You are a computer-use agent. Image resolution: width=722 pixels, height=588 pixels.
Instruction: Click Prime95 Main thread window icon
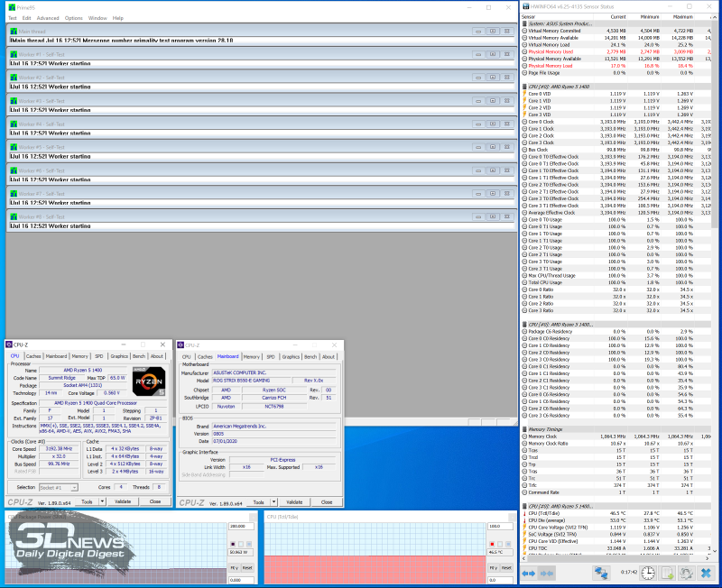tap(14, 32)
